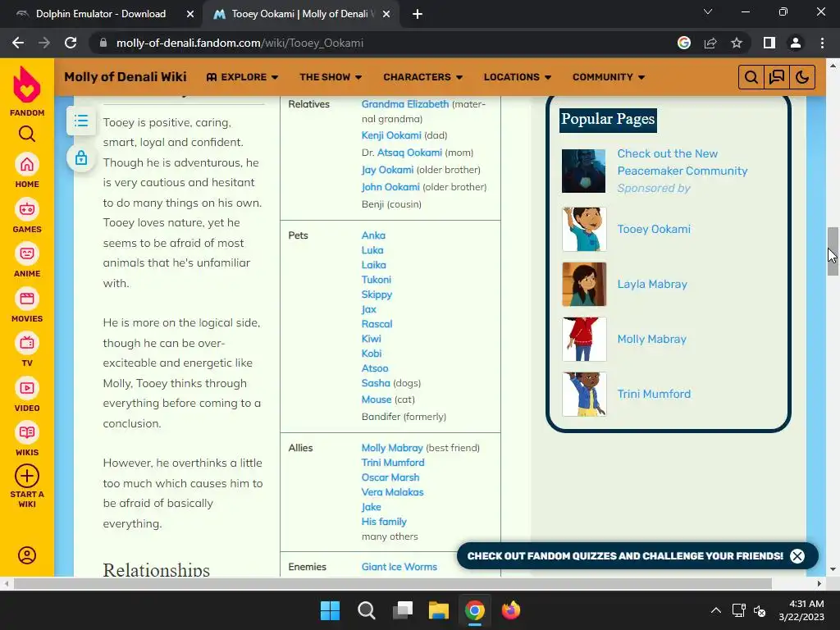This screenshot has height=630, width=840.
Task: Open the Trini Mumford popular page link
Action: pyautogui.click(x=654, y=394)
